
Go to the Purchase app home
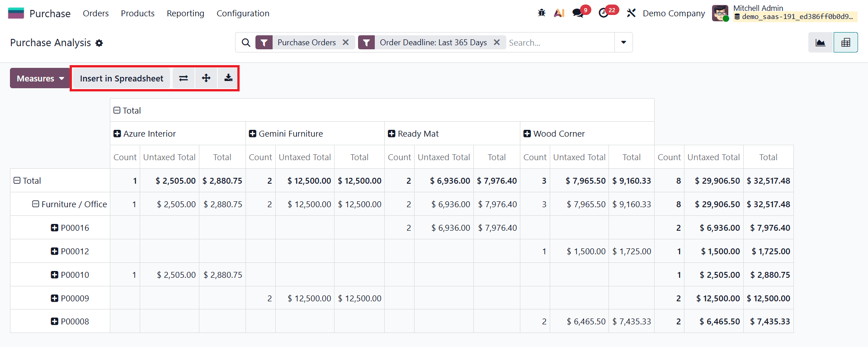(x=50, y=14)
